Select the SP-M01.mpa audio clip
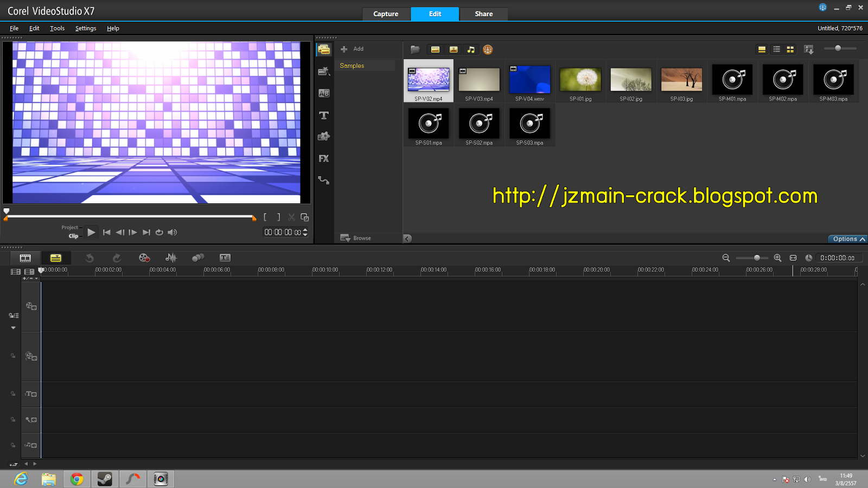The image size is (868, 488). 732,81
